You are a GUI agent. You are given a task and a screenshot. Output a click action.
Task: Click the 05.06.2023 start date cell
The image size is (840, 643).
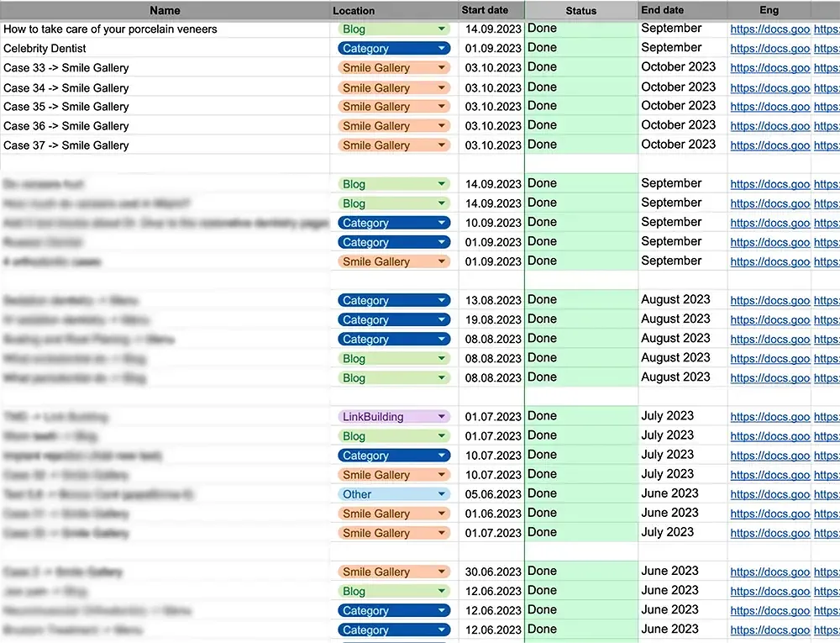tap(491, 494)
